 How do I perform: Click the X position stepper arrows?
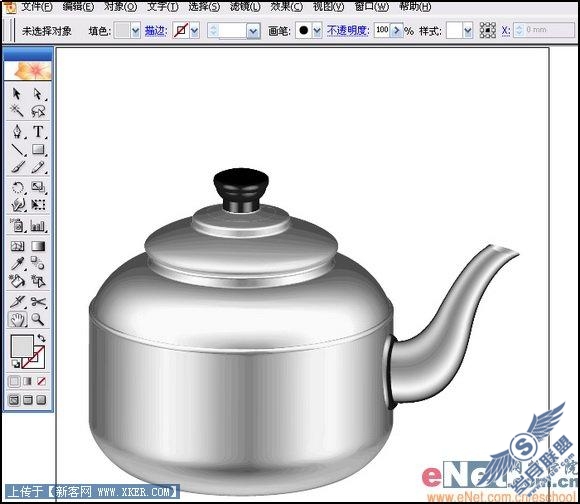click(519, 30)
